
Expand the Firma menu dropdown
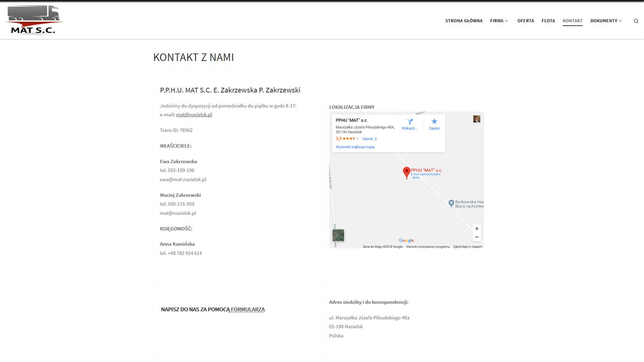click(x=499, y=21)
